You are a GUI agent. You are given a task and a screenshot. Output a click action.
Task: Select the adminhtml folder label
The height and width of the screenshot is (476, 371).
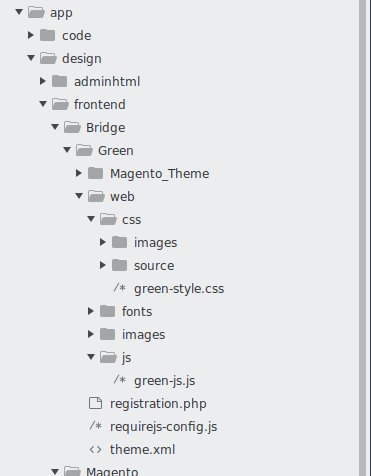tap(107, 81)
